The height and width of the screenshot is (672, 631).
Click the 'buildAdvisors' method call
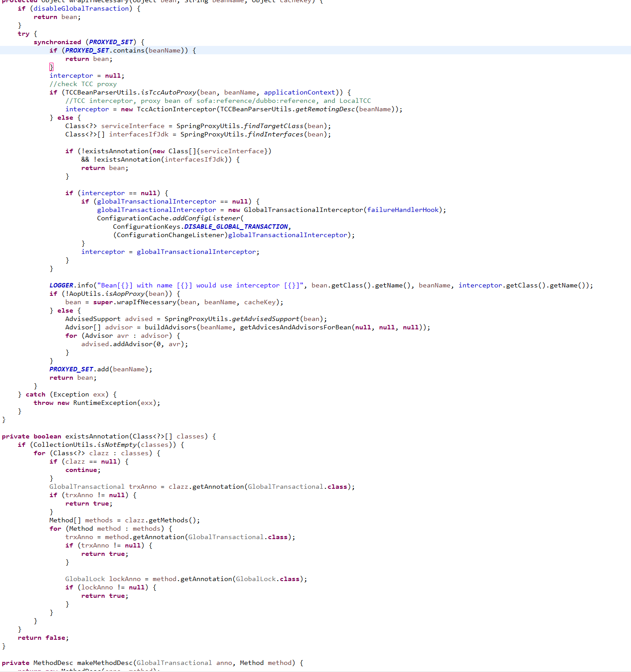(x=170, y=327)
